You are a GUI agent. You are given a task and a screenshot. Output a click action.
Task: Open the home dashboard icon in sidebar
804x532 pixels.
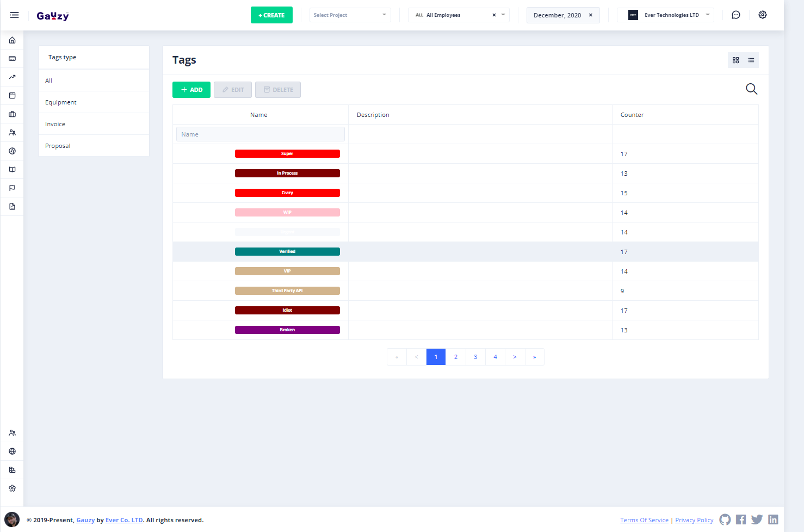tap(12, 40)
